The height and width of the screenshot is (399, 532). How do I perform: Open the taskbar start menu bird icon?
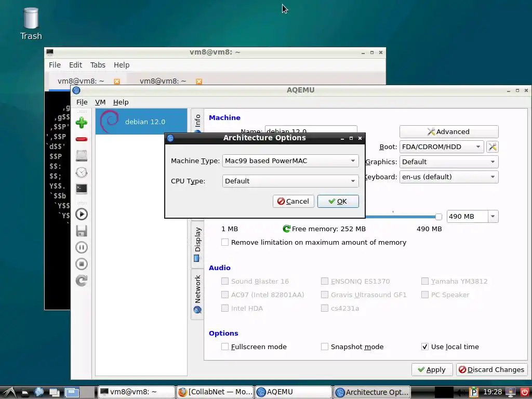(x=9, y=392)
